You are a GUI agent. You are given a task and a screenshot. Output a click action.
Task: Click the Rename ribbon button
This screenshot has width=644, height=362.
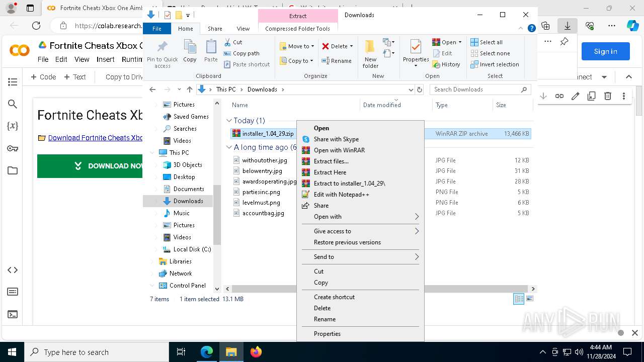tap(337, 61)
